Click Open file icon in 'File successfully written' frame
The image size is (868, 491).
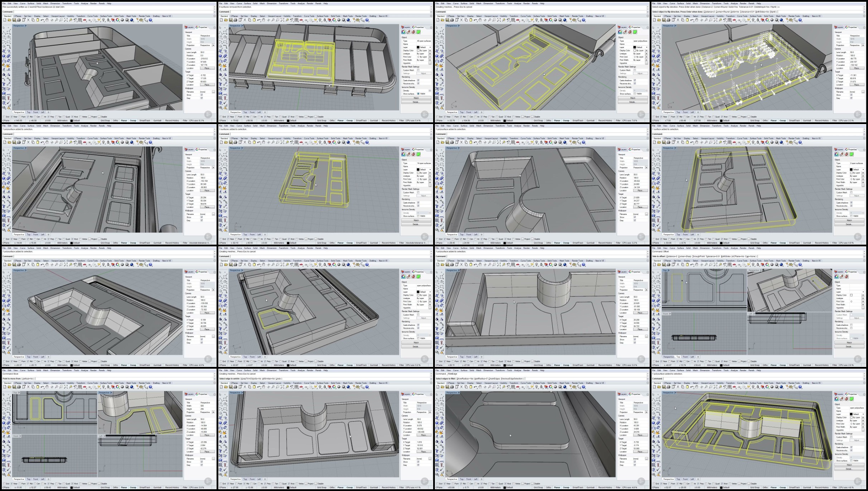(x=9, y=20)
